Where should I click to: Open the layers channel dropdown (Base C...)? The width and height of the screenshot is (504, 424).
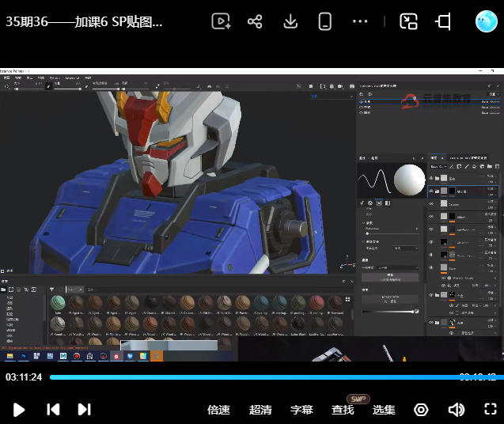438,166
